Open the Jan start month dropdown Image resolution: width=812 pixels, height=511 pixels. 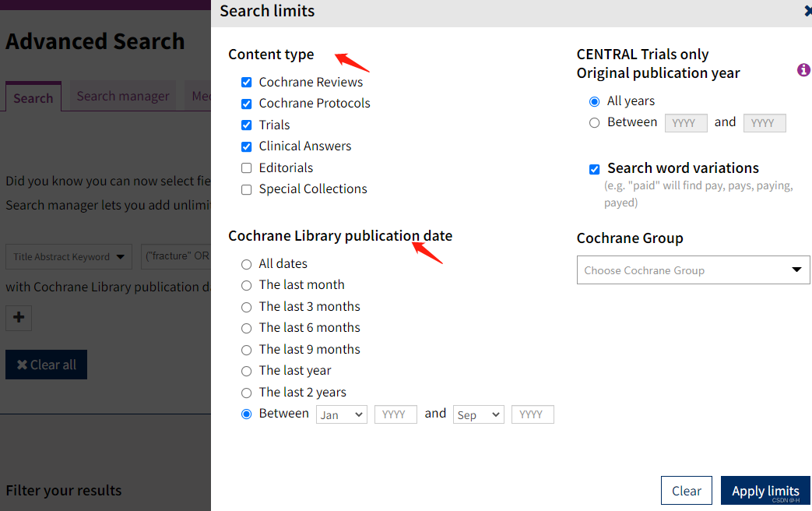pyautogui.click(x=342, y=414)
